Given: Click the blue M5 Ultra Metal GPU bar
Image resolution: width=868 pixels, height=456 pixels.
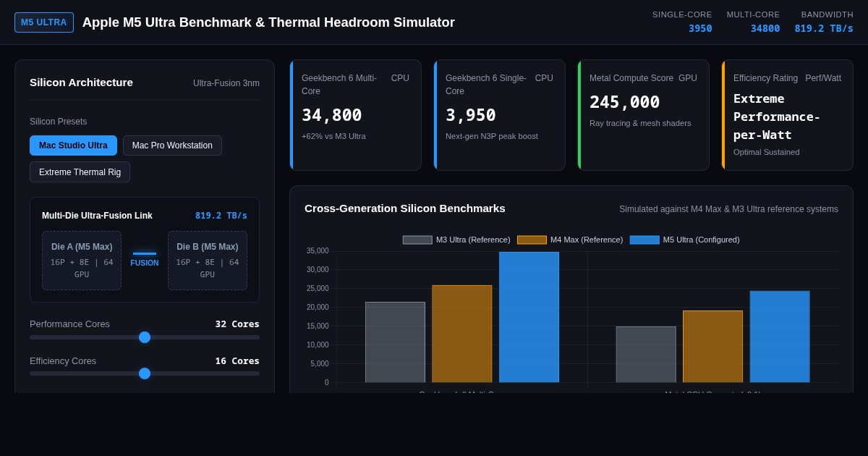Looking at the screenshot, I should (x=780, y=337).
